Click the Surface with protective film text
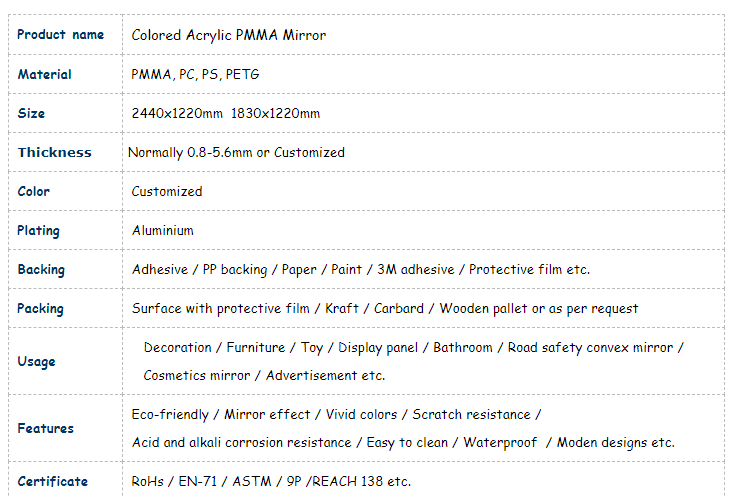The image size is (739, 497). (221, 308)
